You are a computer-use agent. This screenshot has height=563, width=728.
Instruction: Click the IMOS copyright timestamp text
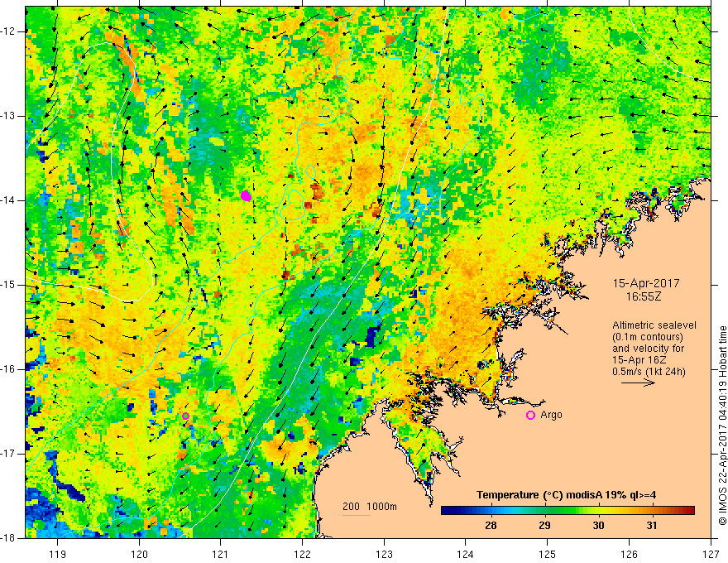click(722, 426)
